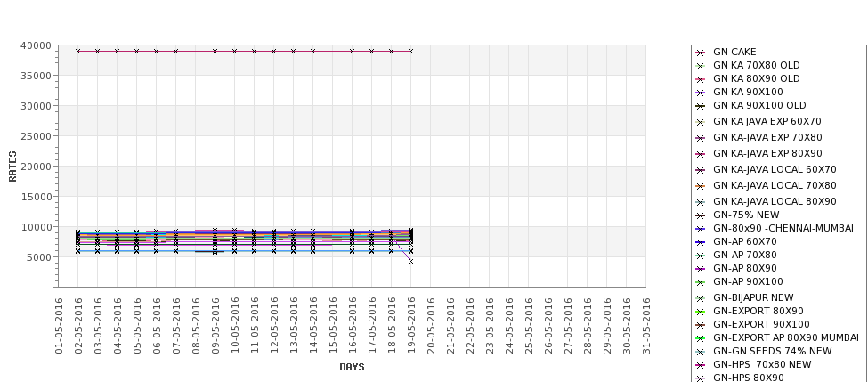
Task: Click the GN CAKE legend marker icon
Action: pyautogui.click(x=701, y=53)
